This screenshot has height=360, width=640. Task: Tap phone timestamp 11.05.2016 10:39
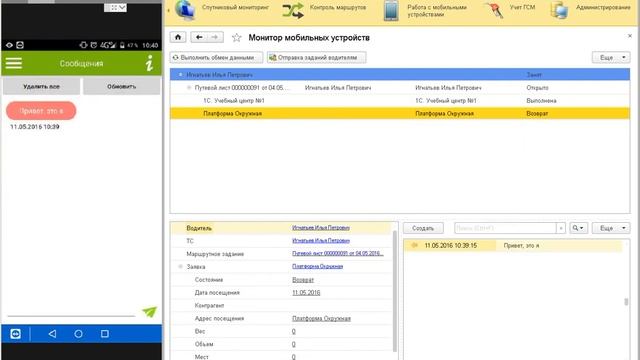(35, 127)
